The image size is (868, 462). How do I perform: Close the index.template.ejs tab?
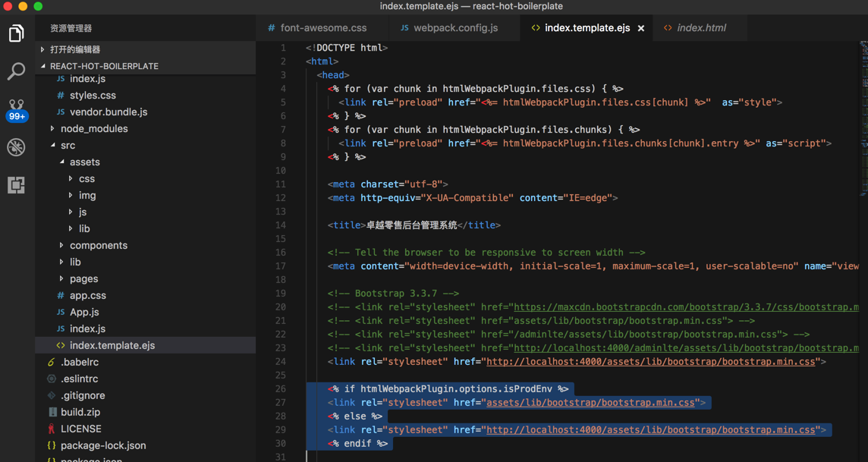pos(641,28)
